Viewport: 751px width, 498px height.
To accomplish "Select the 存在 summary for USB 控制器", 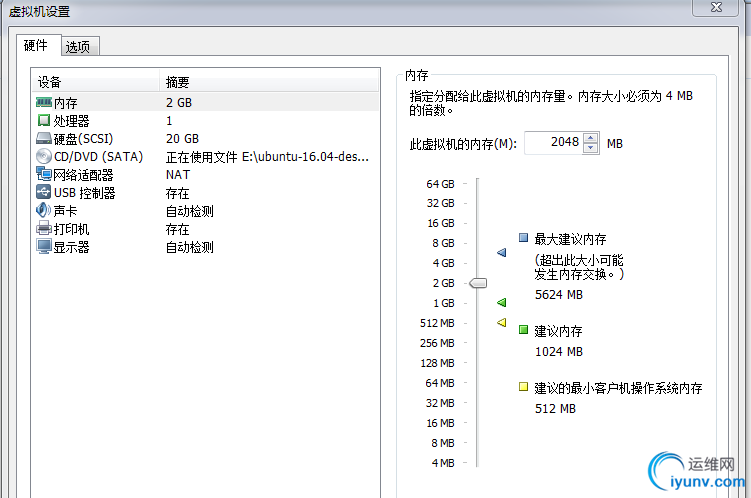I will [178, 193].
